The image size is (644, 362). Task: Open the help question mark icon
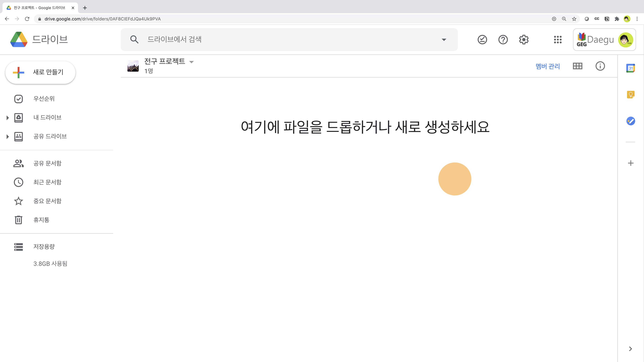[503, 40]
